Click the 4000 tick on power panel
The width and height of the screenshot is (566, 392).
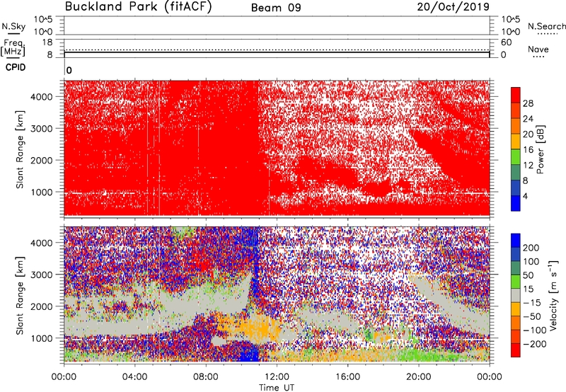tap(42, 97)
